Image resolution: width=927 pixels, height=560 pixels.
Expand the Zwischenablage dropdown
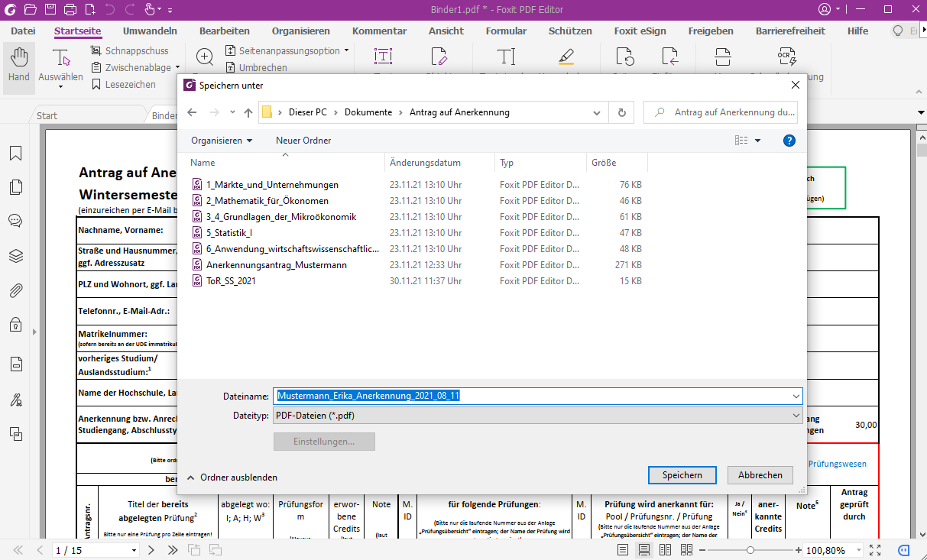(x=177, y=67)
